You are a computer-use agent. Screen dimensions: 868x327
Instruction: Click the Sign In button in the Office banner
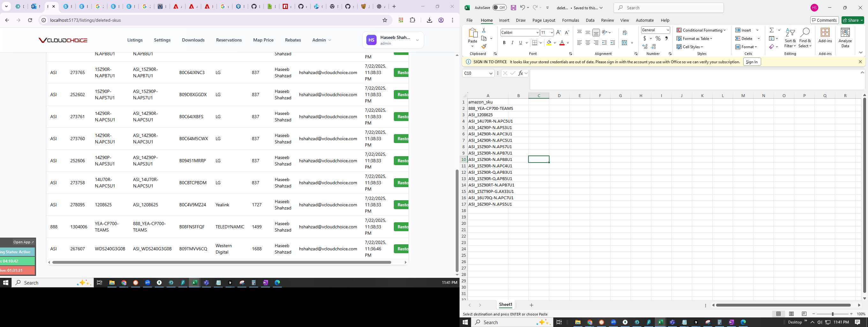tap(752, 62)
